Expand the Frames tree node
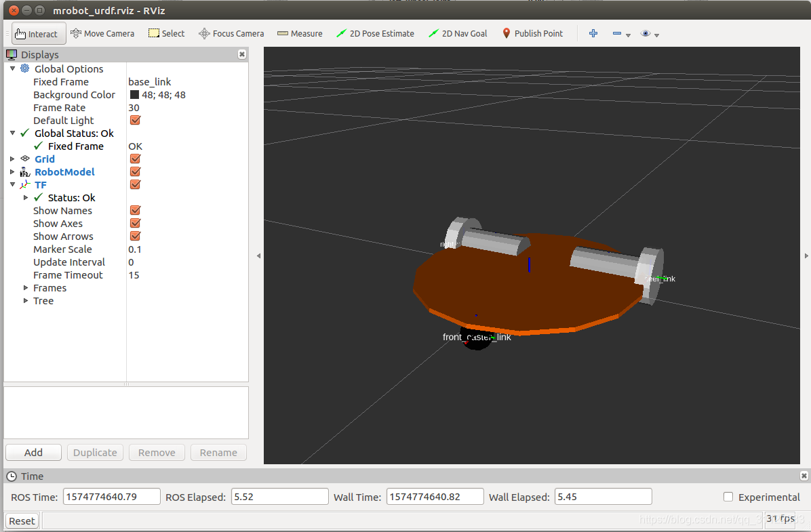 25,287
